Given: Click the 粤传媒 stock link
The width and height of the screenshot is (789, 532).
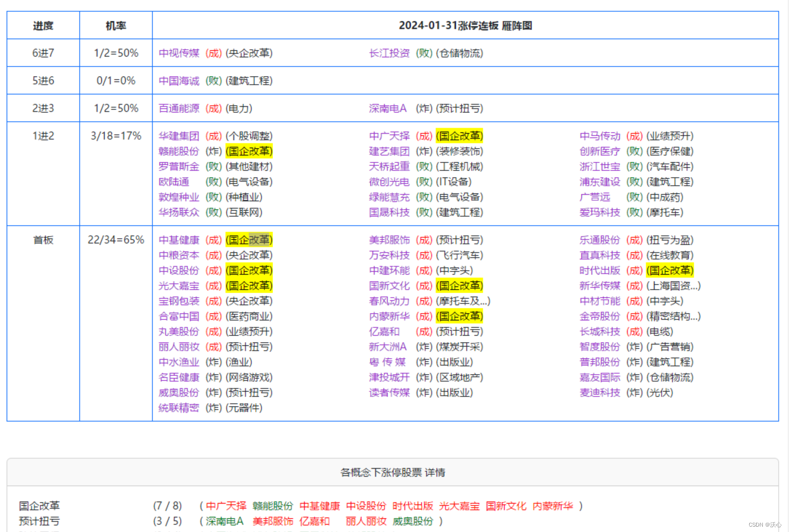Looking at the screenshot, I should [387, 362].
